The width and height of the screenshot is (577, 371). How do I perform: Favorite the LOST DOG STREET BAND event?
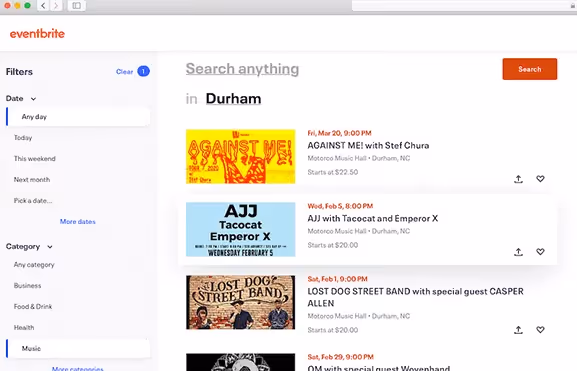click(x=540, y=330)
